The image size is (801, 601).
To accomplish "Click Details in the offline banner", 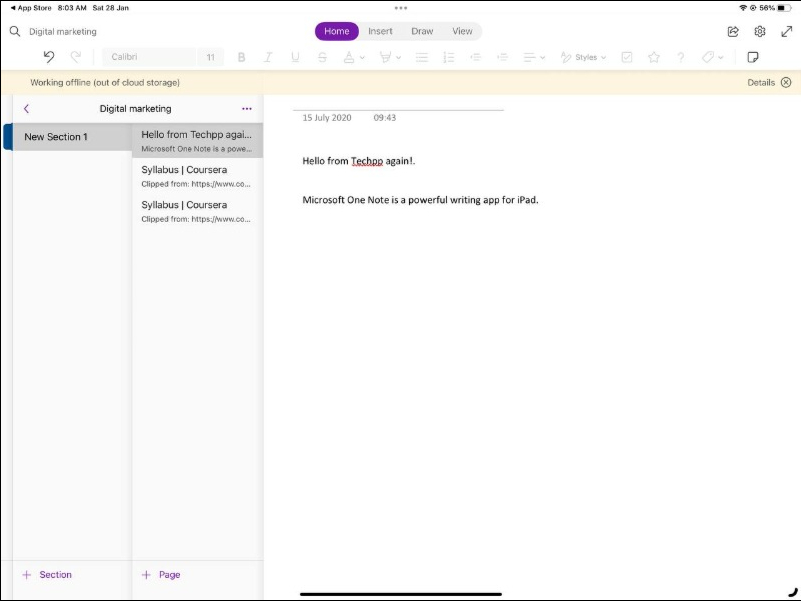I will 761,82.
